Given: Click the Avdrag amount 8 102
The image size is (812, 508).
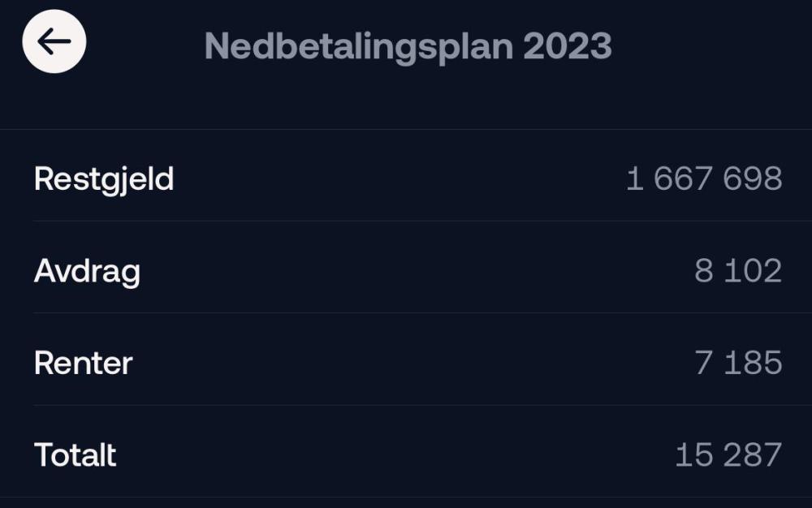Looking at the screenshot, I should pos(737,271).
